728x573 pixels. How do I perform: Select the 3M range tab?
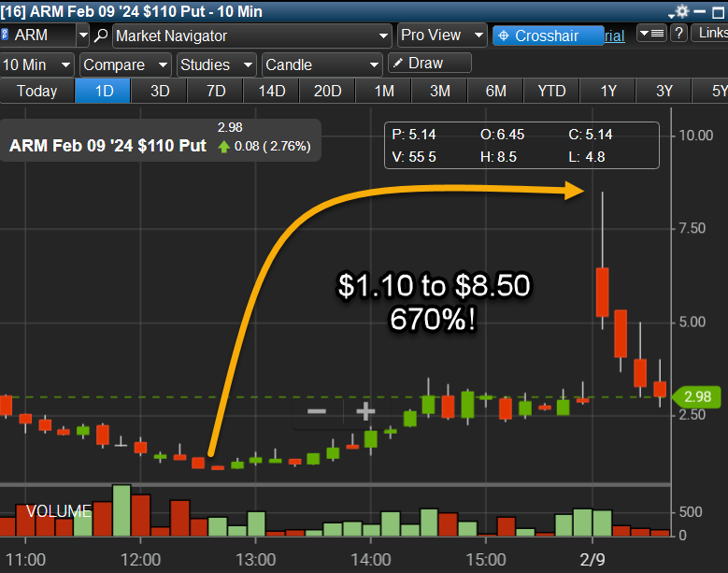coord(439,91)
